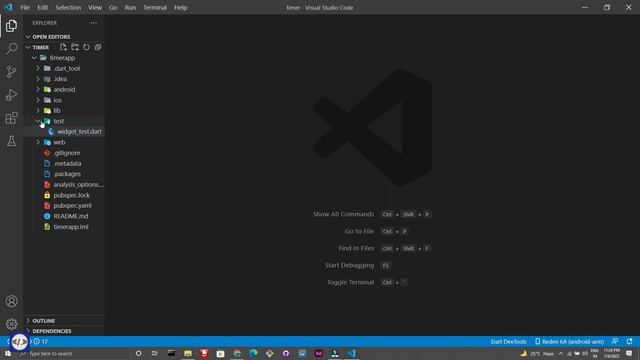This screenshot has width=640, height=360.
Task: Show hidden system tray icons
Action: point(561,353)
